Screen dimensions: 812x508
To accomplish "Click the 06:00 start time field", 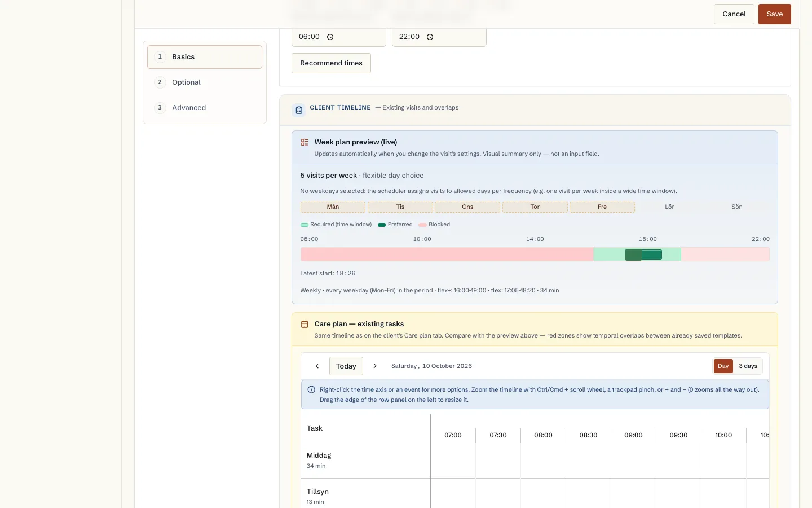I will [339, 37].
